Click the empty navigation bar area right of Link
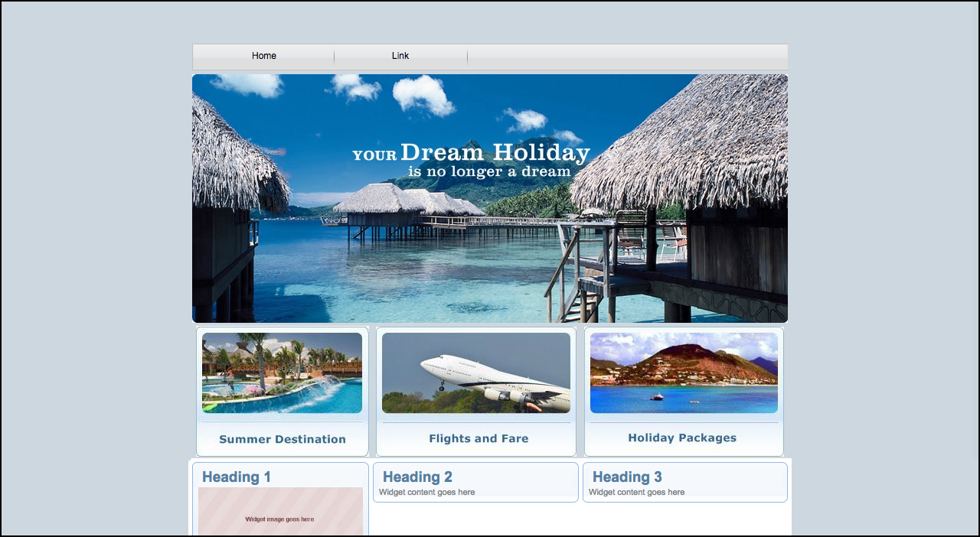 tap(626, 57)
